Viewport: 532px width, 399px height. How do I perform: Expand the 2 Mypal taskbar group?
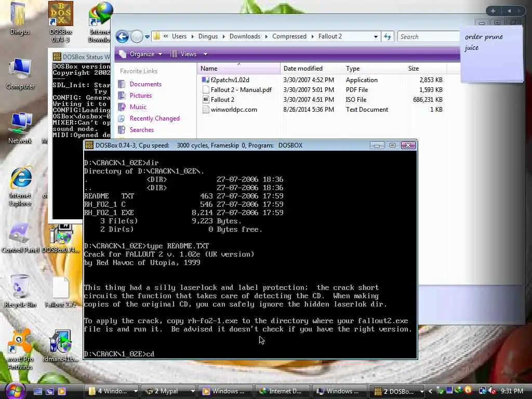[x=192, y=391]
